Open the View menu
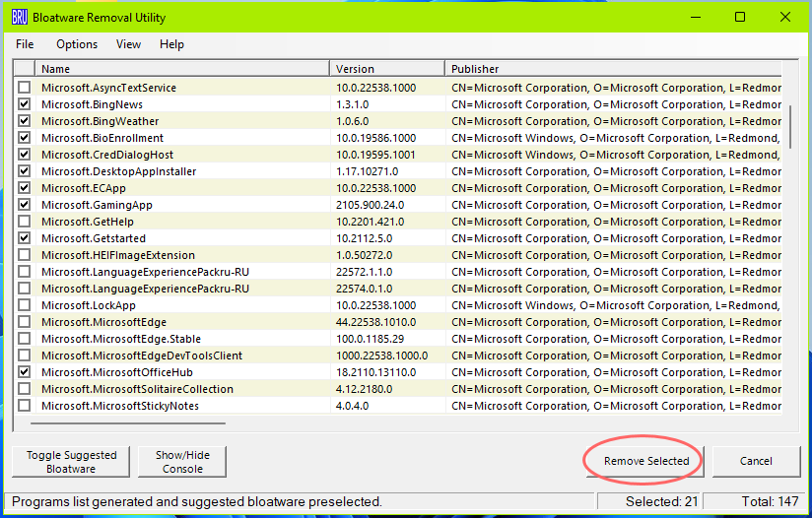Image resolution: width=812 pixels, height=518 pixels. tap(128, 44)
